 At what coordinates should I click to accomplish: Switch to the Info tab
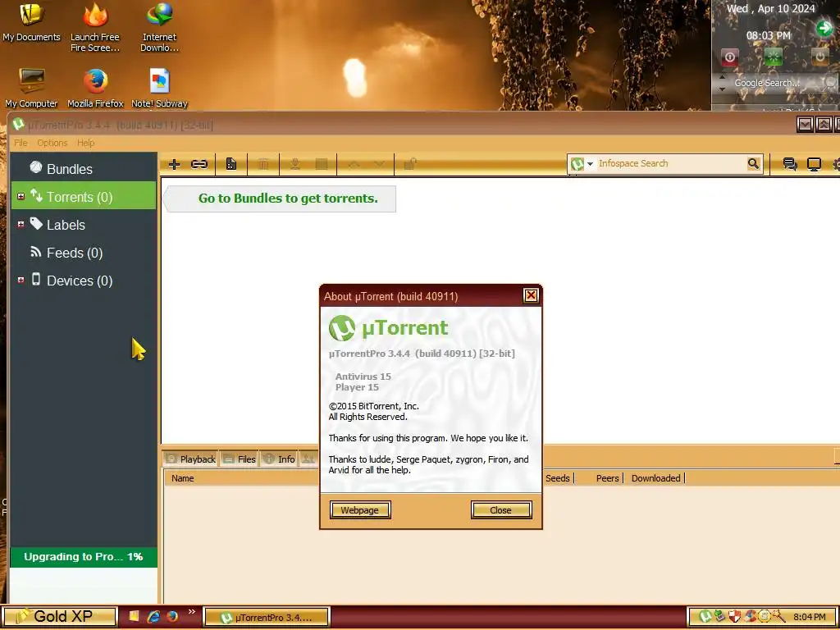pyautogui.click(x=279, y=459)
